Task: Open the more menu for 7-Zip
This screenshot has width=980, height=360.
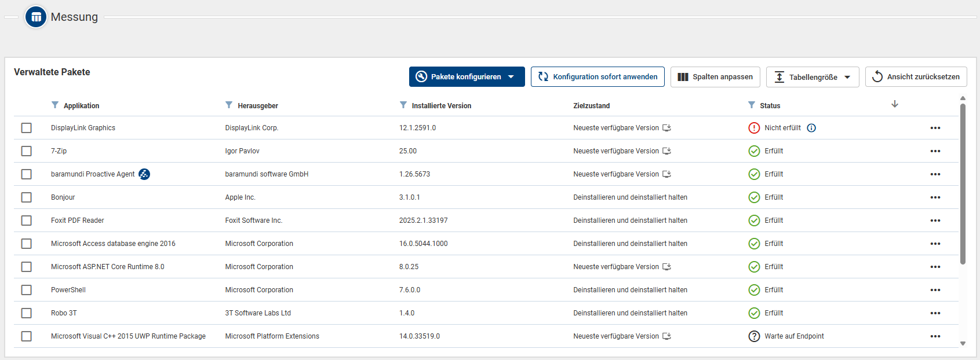Action: point(935,151)
